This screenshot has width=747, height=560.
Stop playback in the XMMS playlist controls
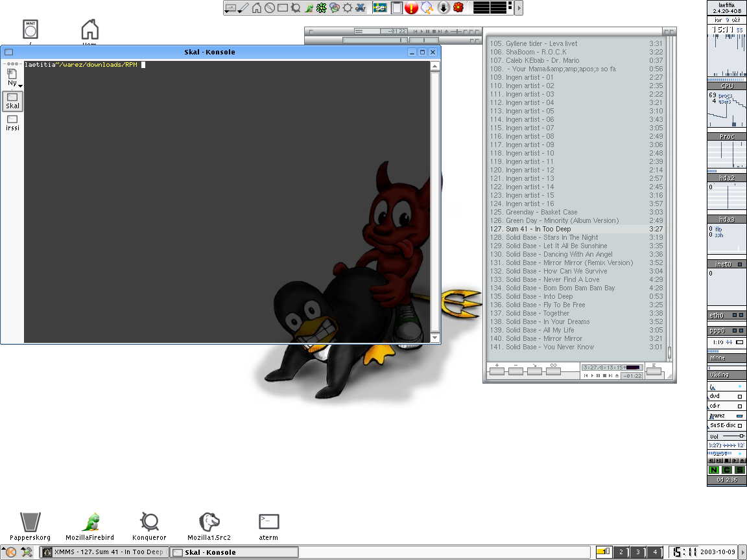[604, 376]
